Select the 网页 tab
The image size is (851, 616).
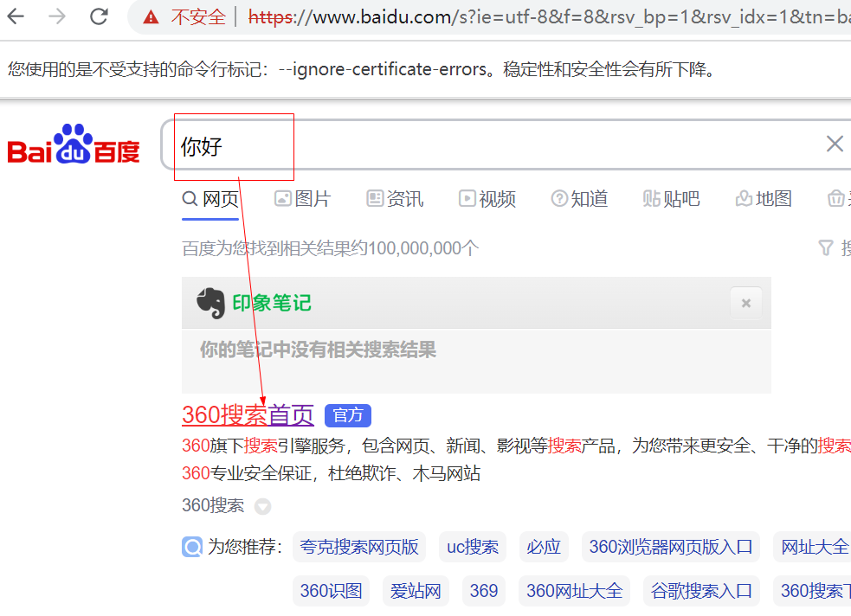pyautogui.click(x=210, y=199)
